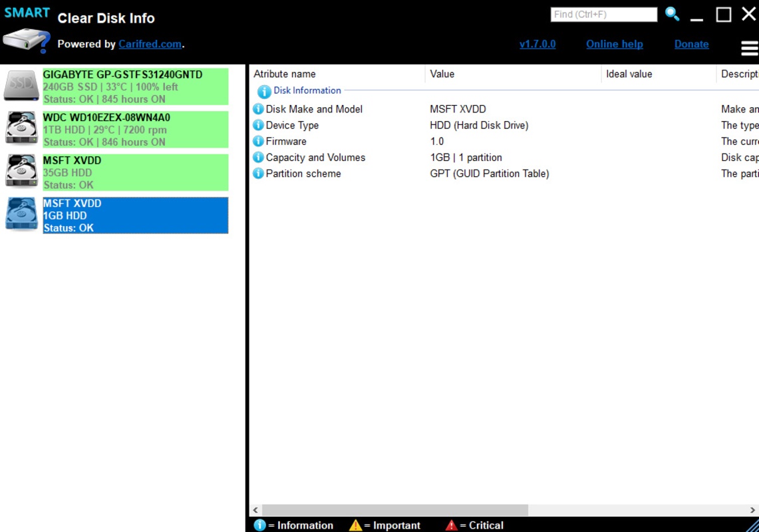
Task: Click the MSFT XVDD value cell
Action: pos(458,110)
